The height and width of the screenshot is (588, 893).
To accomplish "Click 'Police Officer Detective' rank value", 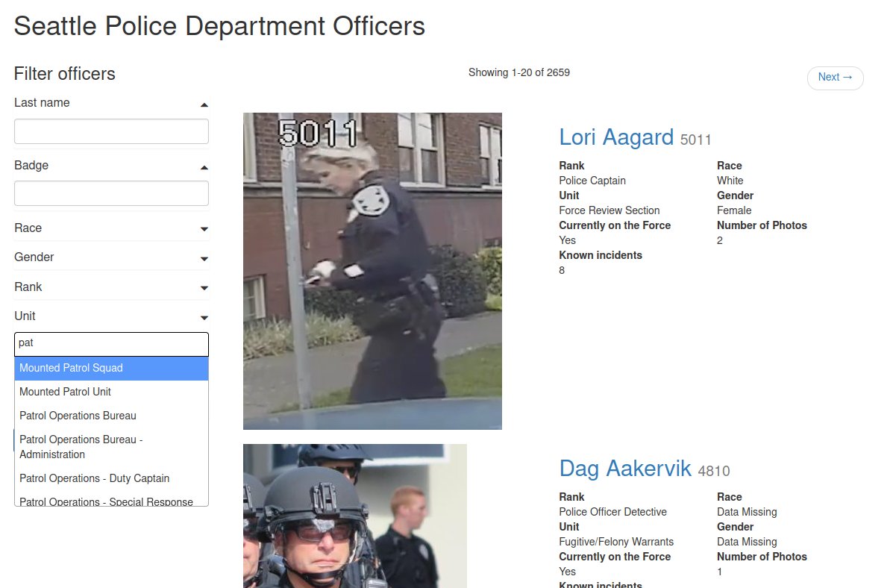I will (612, 512).
